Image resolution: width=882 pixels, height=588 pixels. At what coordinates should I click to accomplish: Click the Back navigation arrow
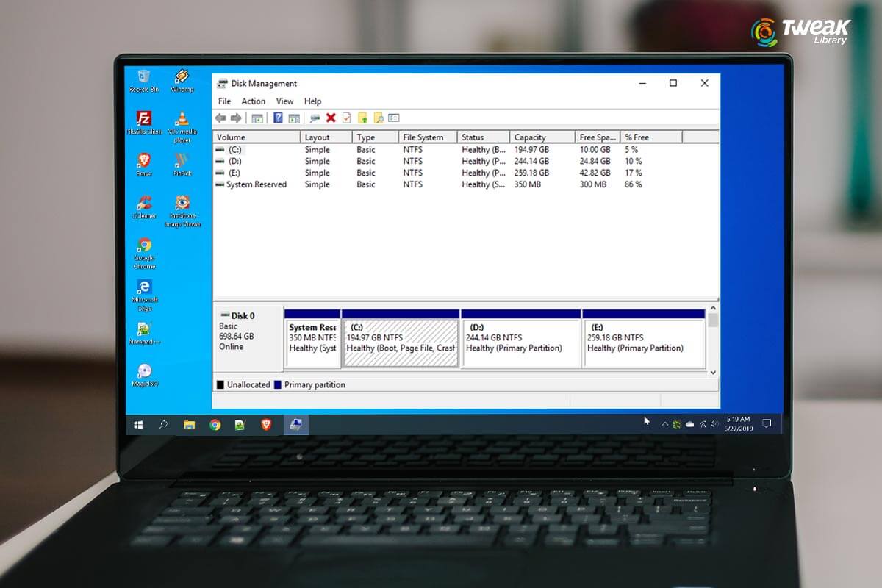[220, 118]
